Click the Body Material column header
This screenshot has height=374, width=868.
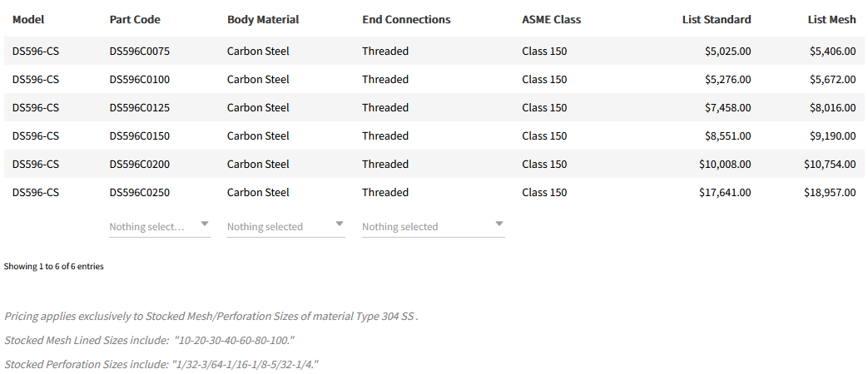click(x=263, y=19)
